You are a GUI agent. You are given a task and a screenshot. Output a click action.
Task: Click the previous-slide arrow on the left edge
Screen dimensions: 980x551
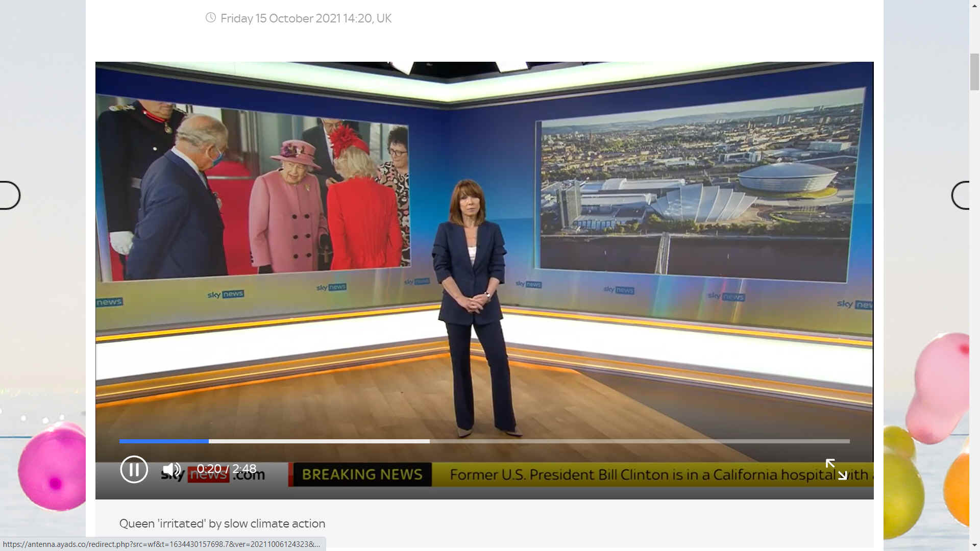click(10, 195)
